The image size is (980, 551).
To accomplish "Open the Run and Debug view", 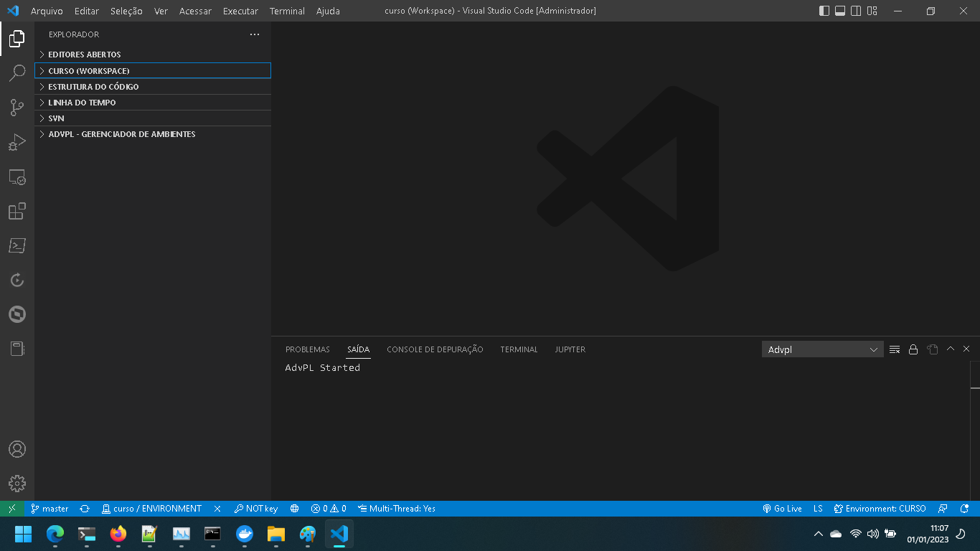I will pyautogui.click(x=17, y=142).
